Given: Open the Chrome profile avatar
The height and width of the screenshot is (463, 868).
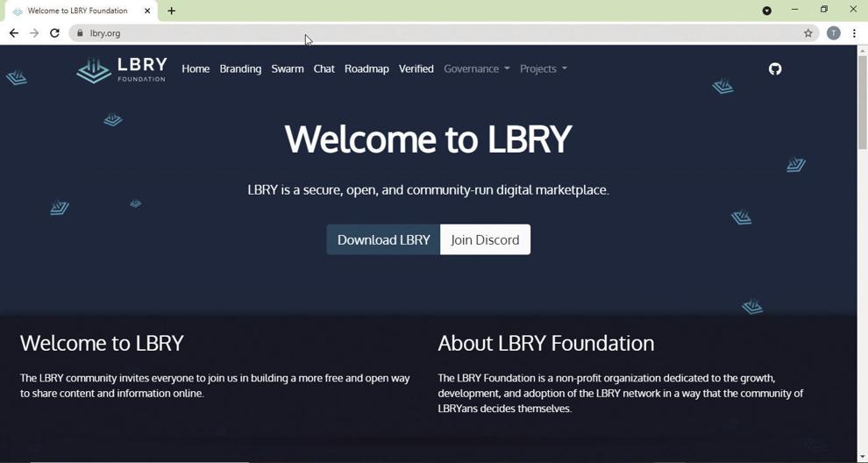Looking at the screenshot, I should [x=834, y=33].
